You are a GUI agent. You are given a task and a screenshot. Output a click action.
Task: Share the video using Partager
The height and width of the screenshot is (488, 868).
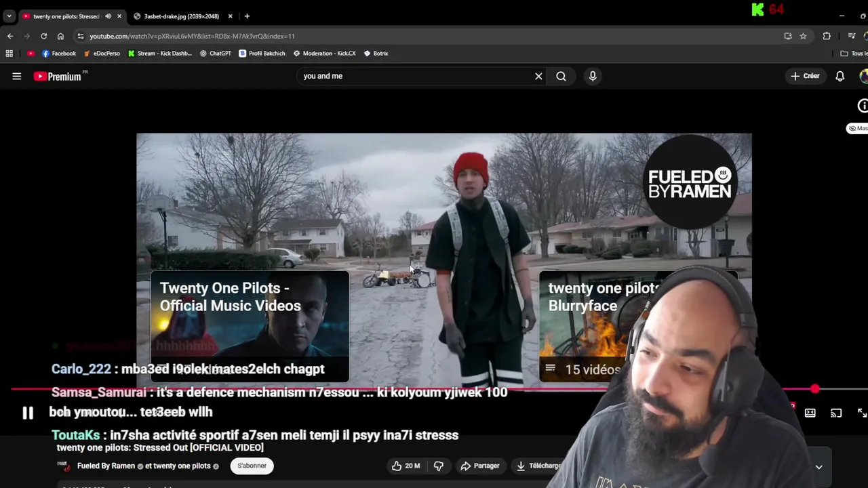pyautogui.click(x=480, y=466)
